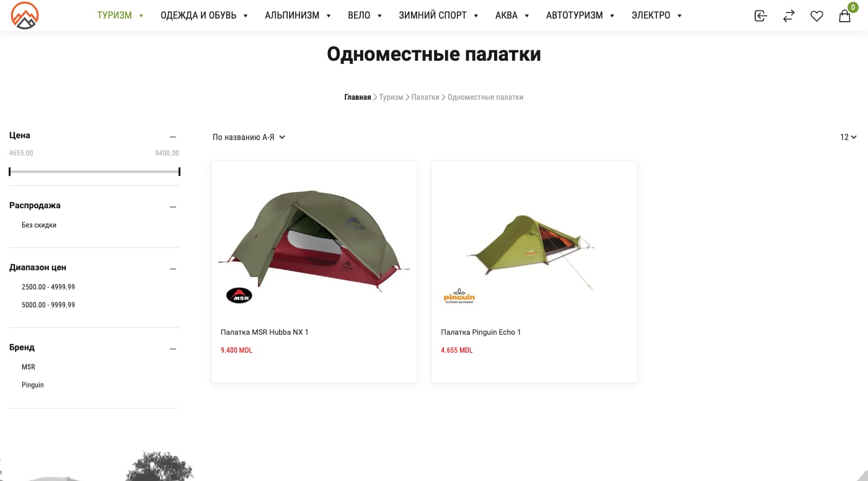This screenshot has height=481, width=868.
Task: Filter by Pinguin brand
Action: click(33, 385)
